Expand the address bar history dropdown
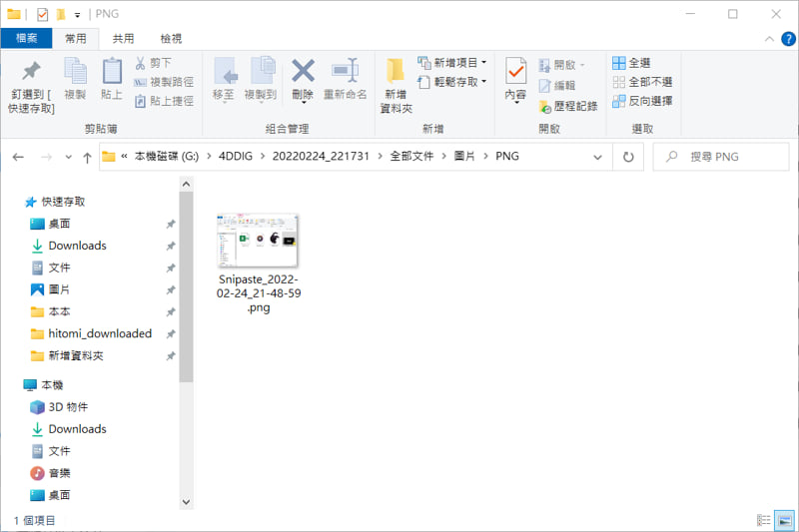This screenshot has height=532, width=799. pos(597,157)
